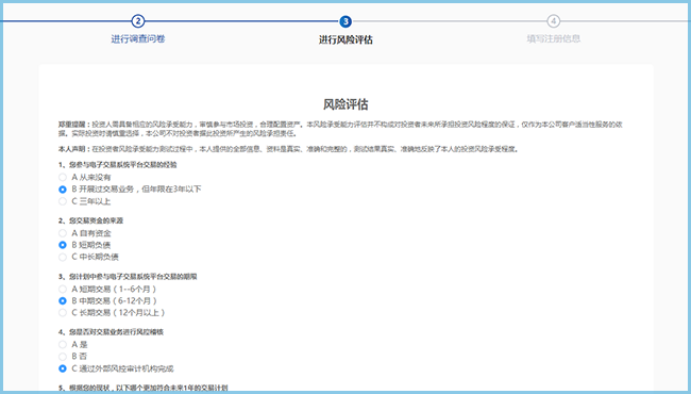The image size is (692, 394).
Task: Click question 2 text 您交易资金的来源
Action: (91, 221)
